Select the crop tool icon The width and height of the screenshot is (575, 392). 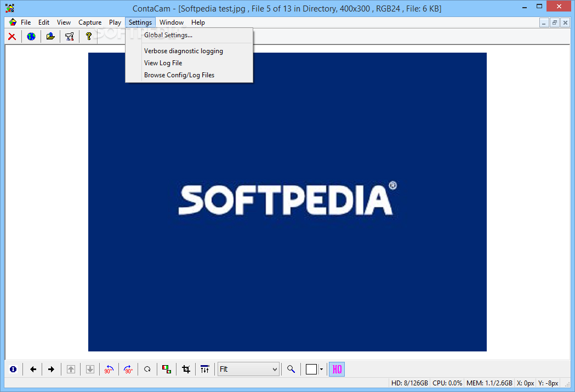[186, 370]
